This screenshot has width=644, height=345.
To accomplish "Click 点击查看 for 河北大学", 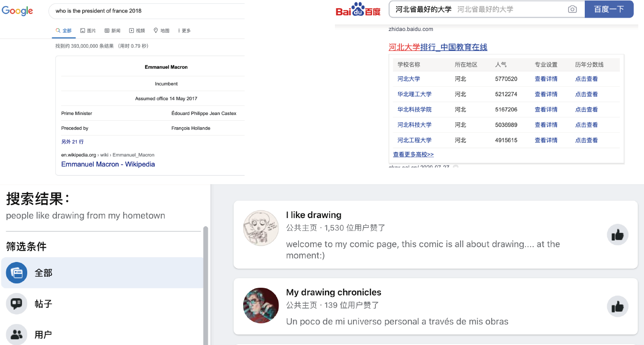I will point(587,79).
